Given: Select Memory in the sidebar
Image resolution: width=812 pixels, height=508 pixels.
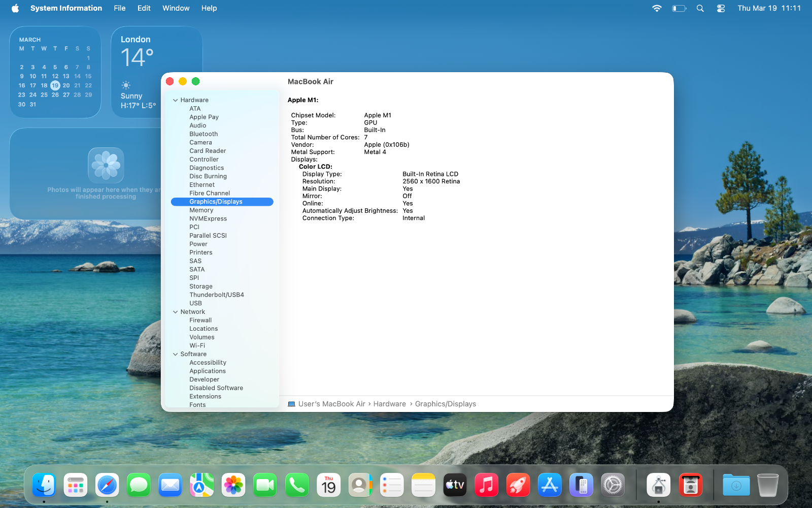Looking at the screenshot, I should pyautogui.click(x=222, y=210).
